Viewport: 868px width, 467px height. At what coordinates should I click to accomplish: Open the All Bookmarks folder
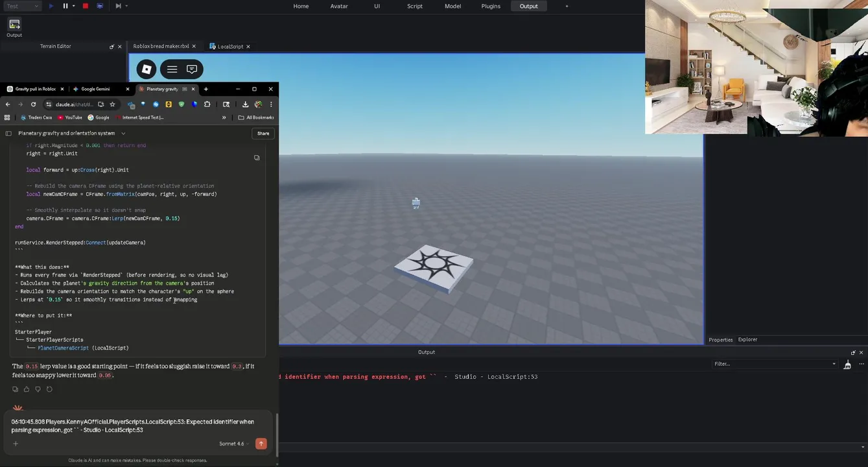point(256,117)
